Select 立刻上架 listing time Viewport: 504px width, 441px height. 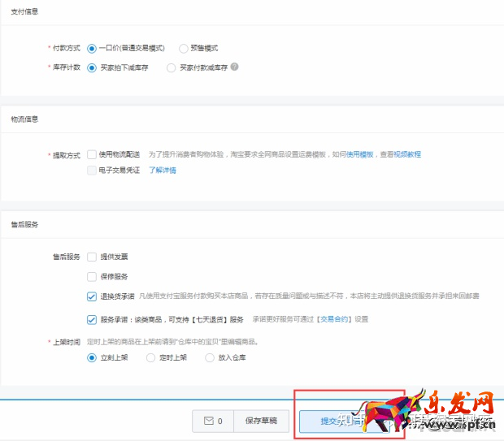92,357
